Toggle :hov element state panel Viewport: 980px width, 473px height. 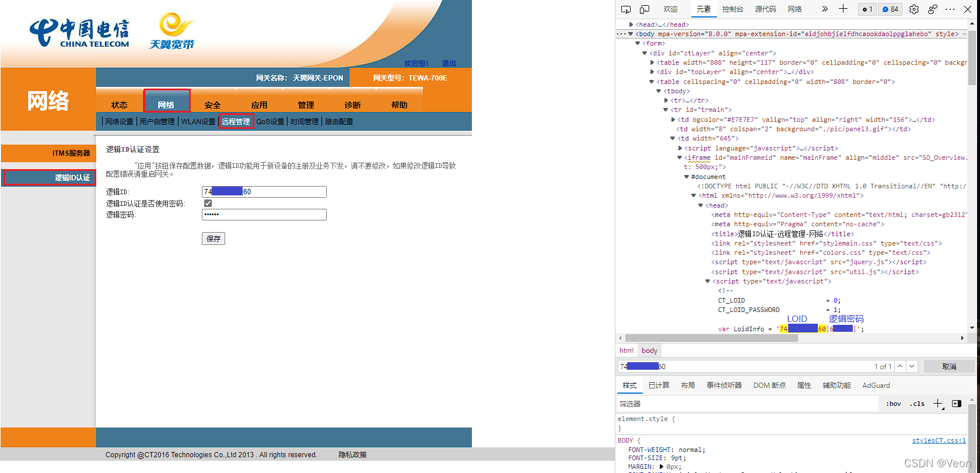[893, 404]
